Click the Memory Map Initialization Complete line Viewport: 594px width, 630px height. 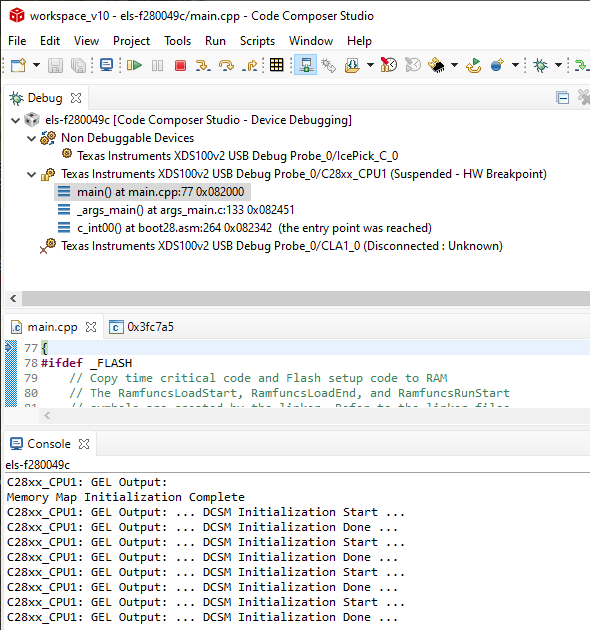pos(125,497)
